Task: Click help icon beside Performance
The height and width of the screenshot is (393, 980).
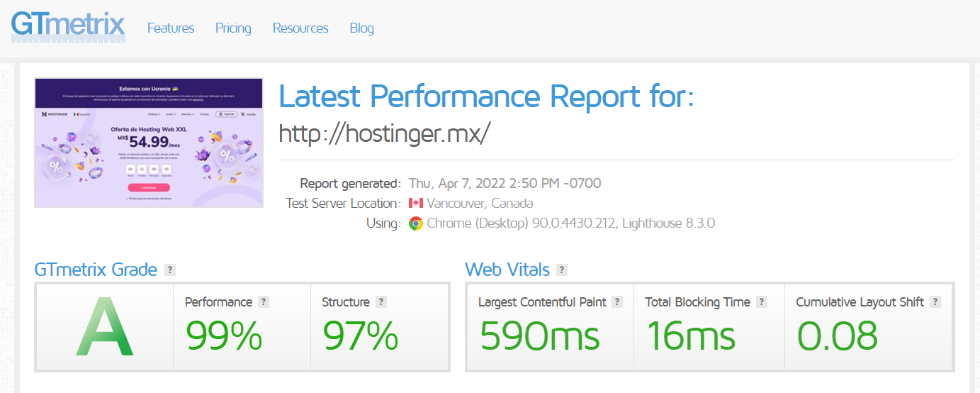Action: (264, 301)
